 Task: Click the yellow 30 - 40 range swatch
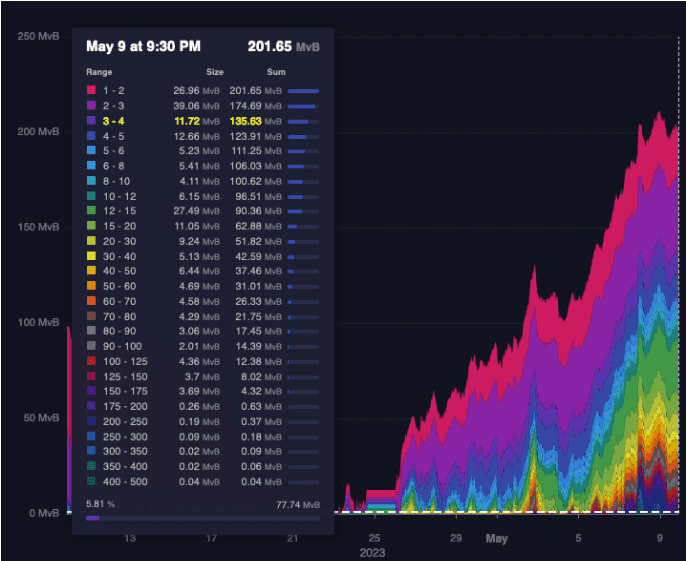point(91,256)
